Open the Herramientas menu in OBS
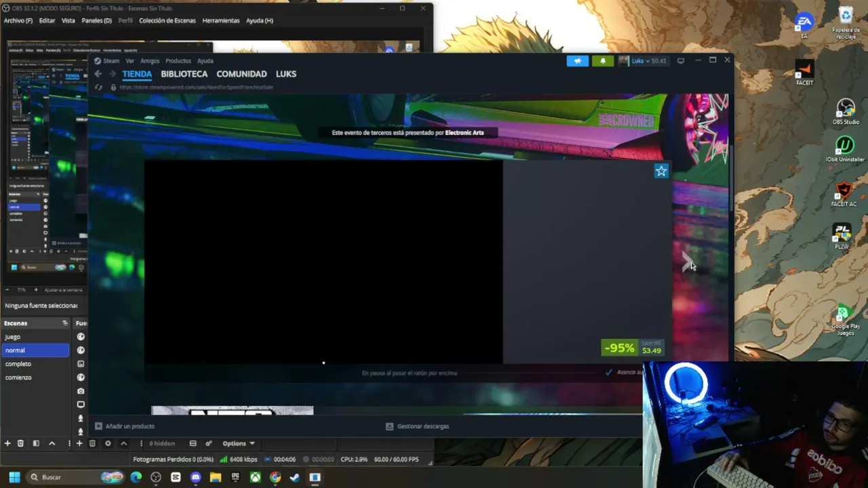 click(x=221, y=20)
